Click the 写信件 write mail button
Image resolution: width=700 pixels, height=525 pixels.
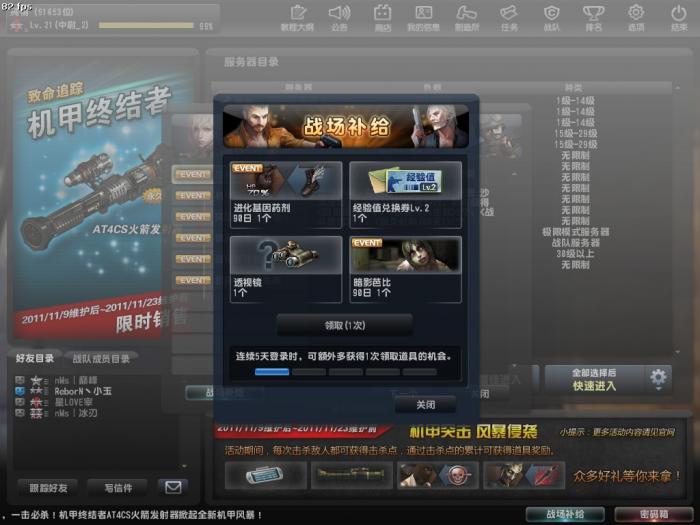[x=118, y=488]
